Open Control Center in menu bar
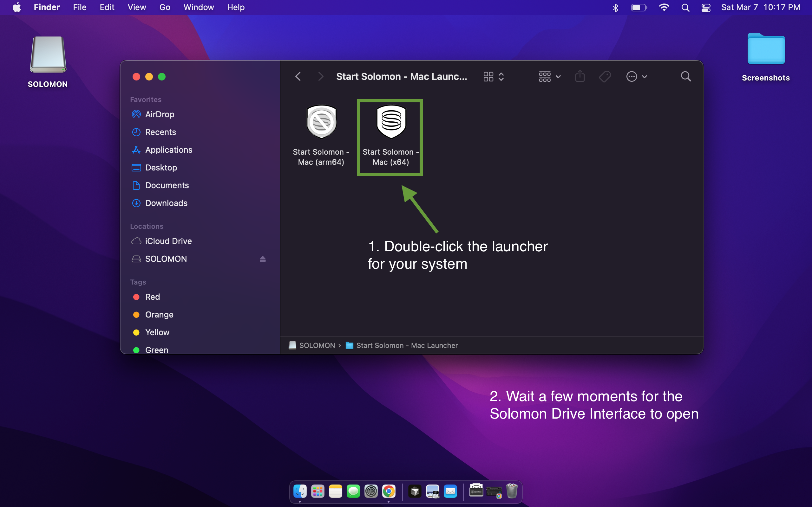The height and width of the screenshot is (507, 812). click(x=706, y=7)
